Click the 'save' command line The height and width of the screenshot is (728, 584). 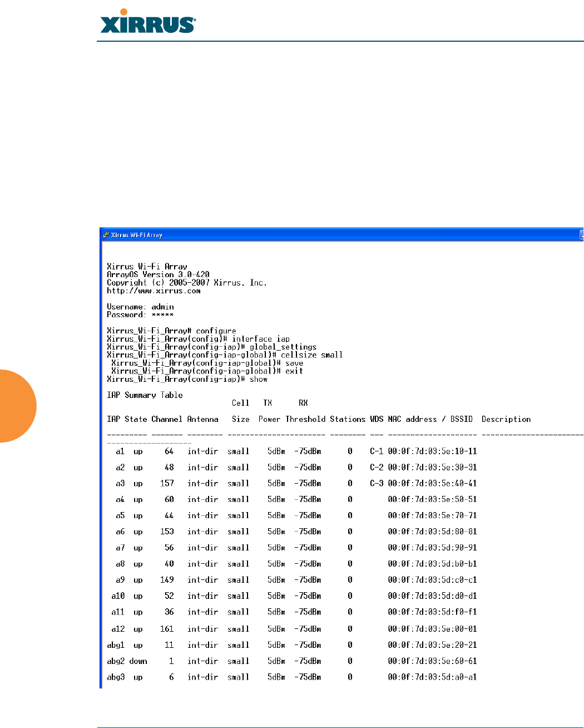point(207,363)
